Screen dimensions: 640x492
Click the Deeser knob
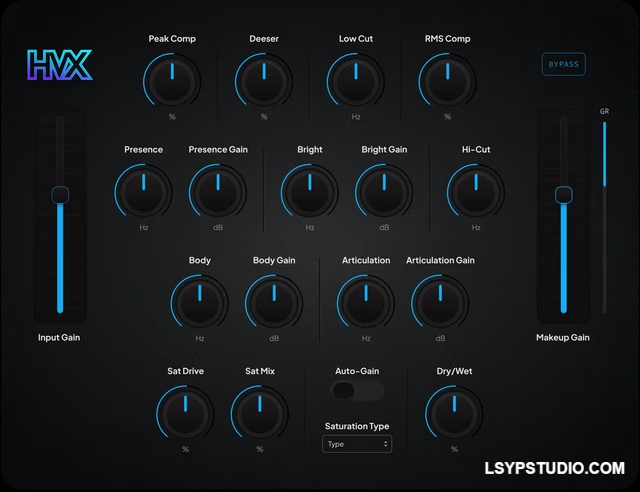pos(264,81)
